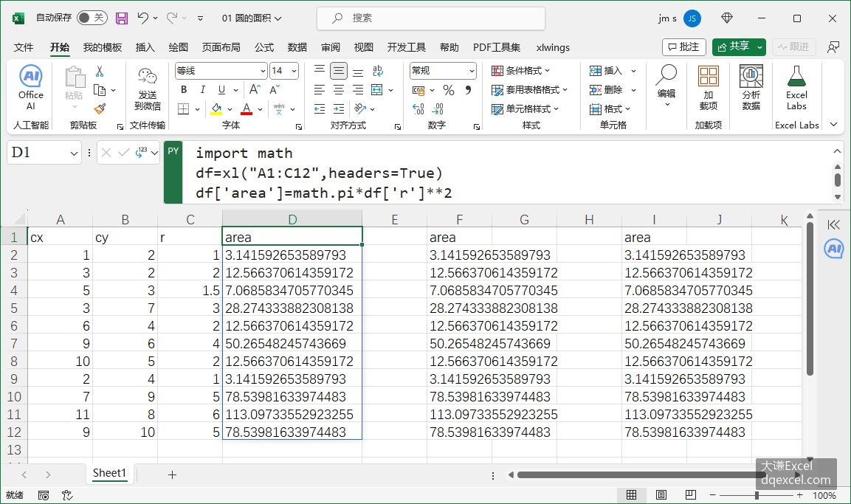Switch to Page Break Preview
The image size is (851, 504).
690,495
